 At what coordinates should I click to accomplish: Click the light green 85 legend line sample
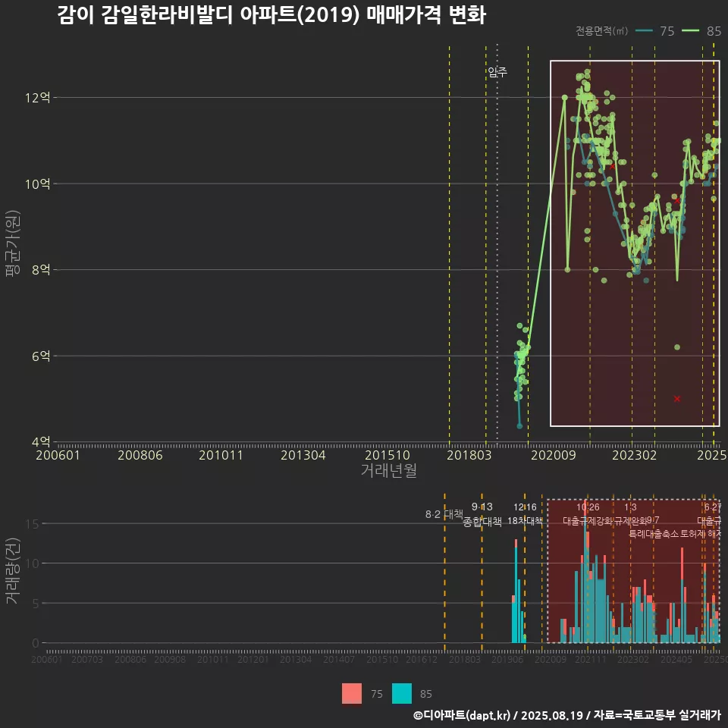pyautogui.click(x=690, y=31)
